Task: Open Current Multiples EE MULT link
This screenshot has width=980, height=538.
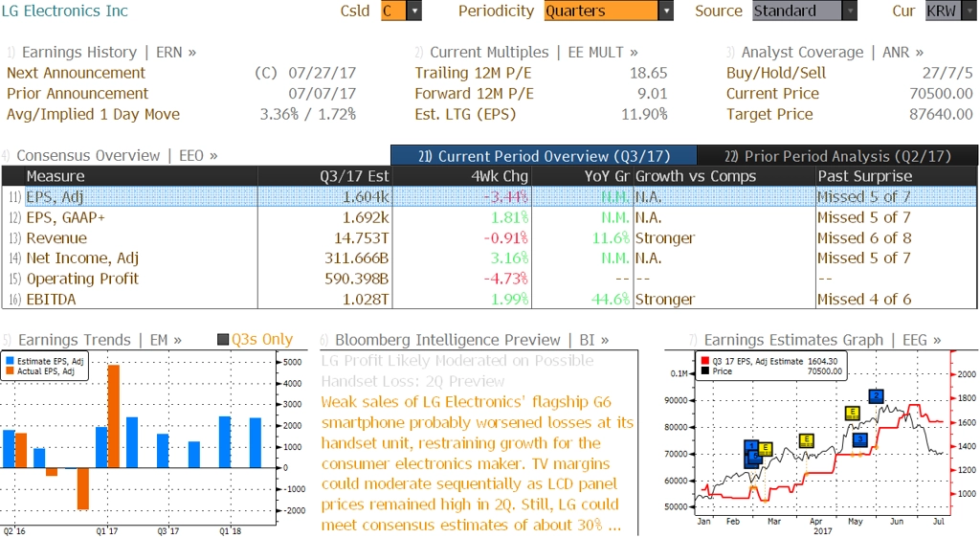Action: pos(534,52)
